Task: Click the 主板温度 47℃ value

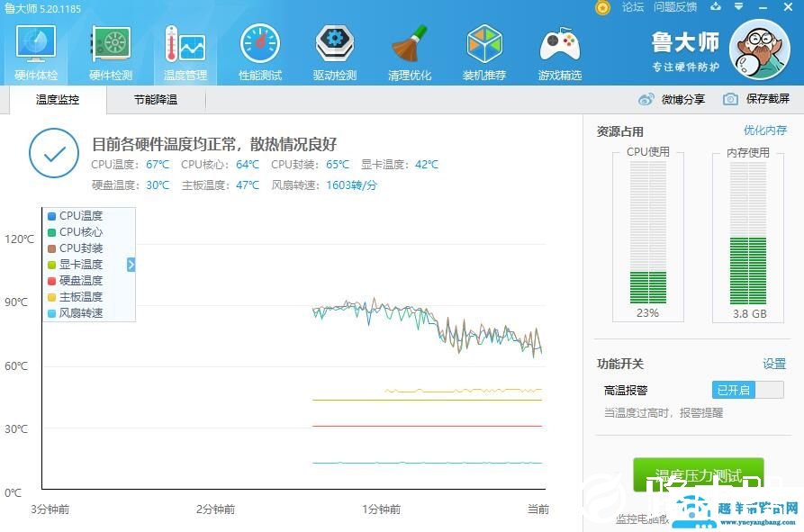Action: click(248, 185)
